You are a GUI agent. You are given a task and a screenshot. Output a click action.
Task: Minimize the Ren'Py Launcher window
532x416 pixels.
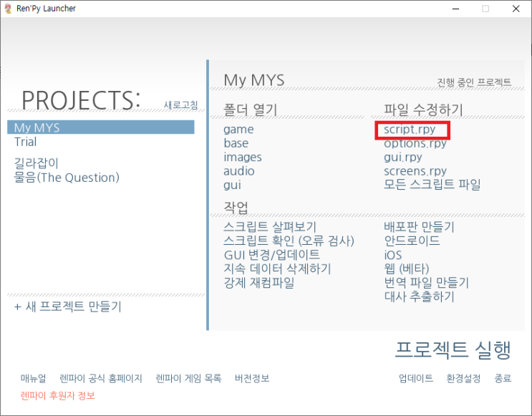455,9
